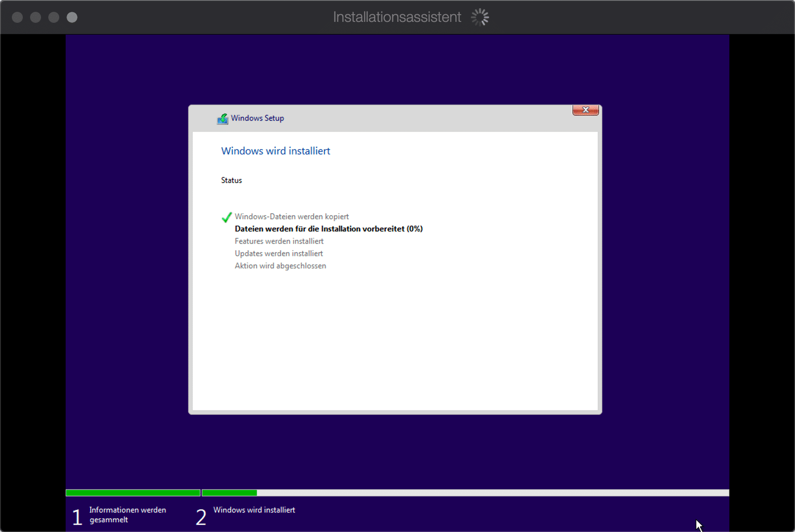This screenshot has width=795, height=532.
Task: Click the large step number 1
Action: 77,517
